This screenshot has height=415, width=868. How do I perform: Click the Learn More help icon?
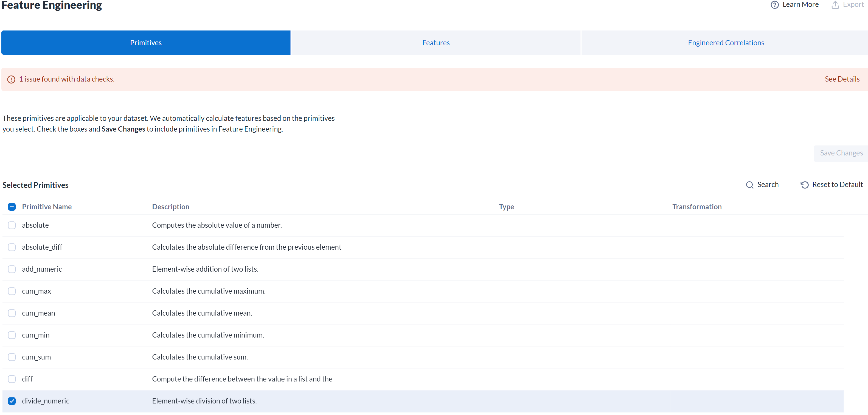click(x=775, y=5)
